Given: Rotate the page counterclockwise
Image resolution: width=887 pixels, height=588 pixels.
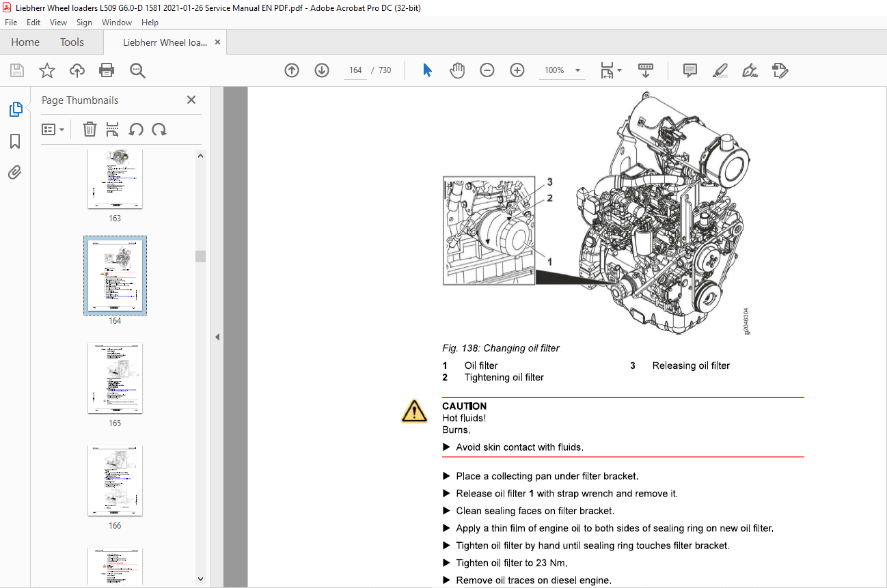Looking at the screenshot, I should tap(136, 129).
